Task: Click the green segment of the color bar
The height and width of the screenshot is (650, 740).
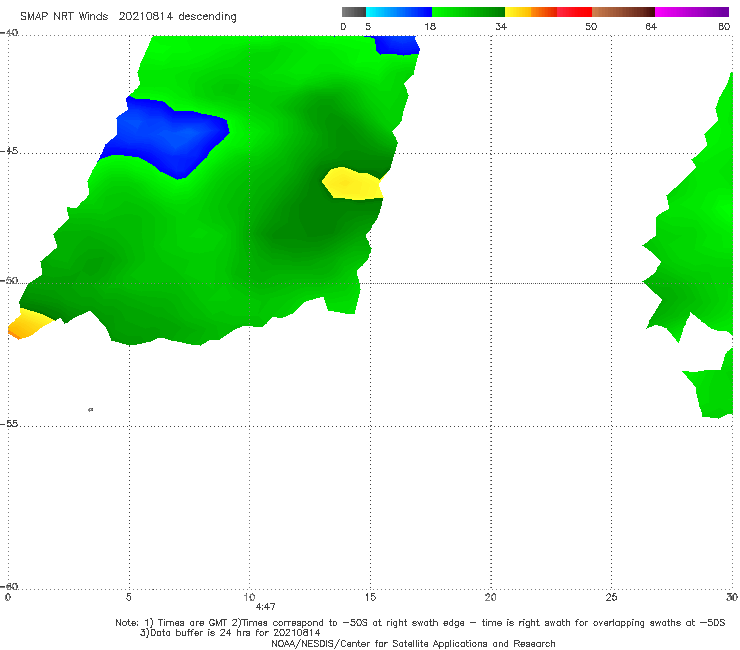Action: click(x=468, y=12)
